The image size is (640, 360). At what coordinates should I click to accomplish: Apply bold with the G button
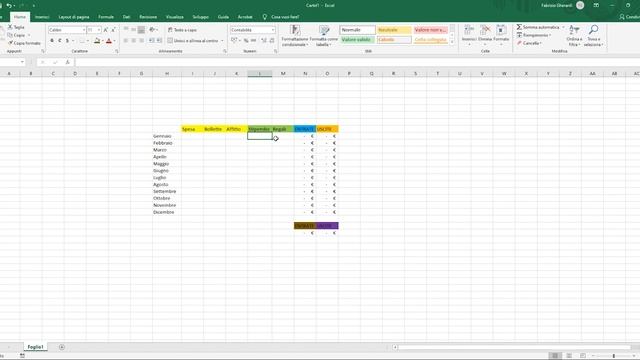52,40
